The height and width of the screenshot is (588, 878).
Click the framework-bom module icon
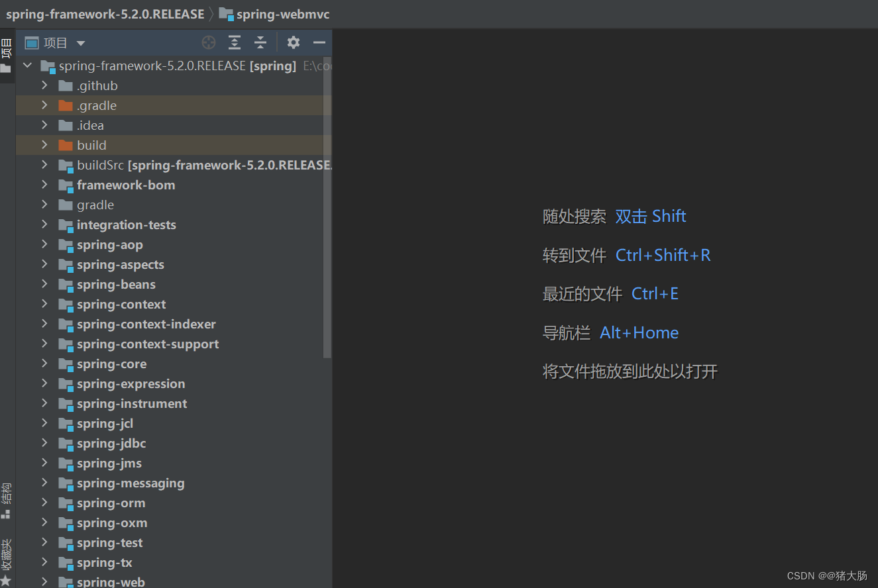point(65,185)
